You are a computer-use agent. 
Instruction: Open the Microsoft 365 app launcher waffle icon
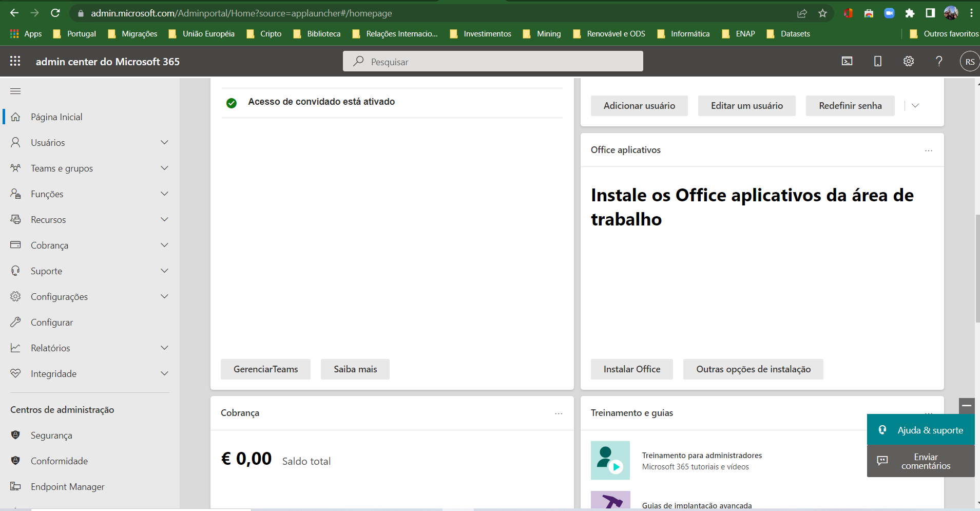point(15,61)
